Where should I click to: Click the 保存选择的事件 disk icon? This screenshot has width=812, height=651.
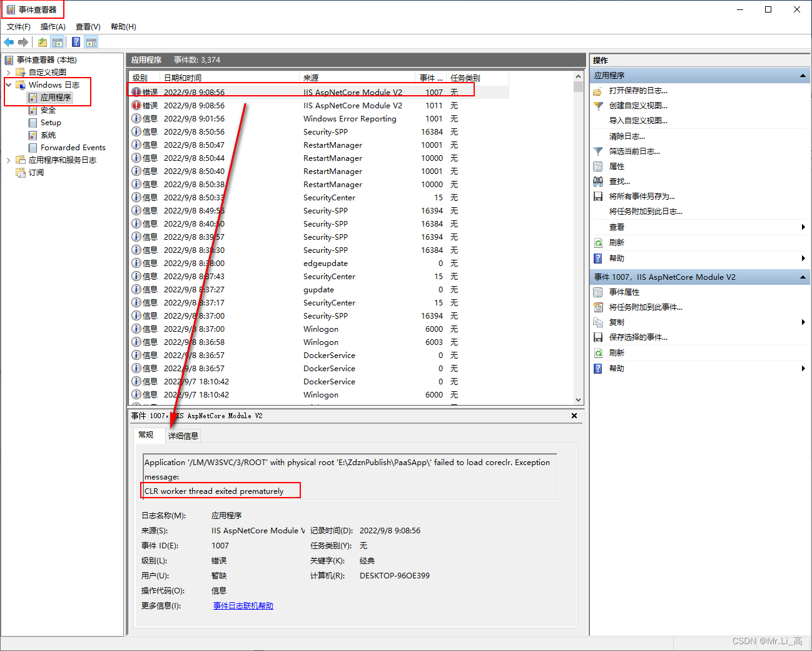click(598, 337)
